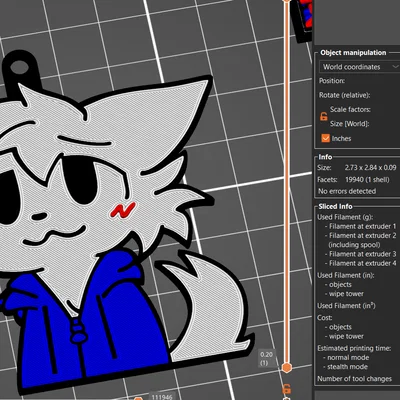Click the No errors detected text
Viewport: 400px width, 400px height.
click(347, 191)
